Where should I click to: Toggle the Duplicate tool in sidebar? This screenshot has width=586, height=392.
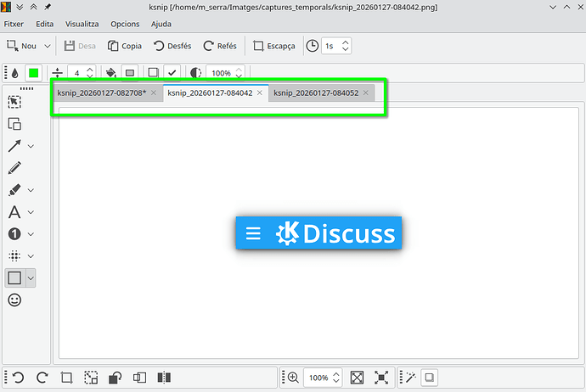[x=14, y=124]
